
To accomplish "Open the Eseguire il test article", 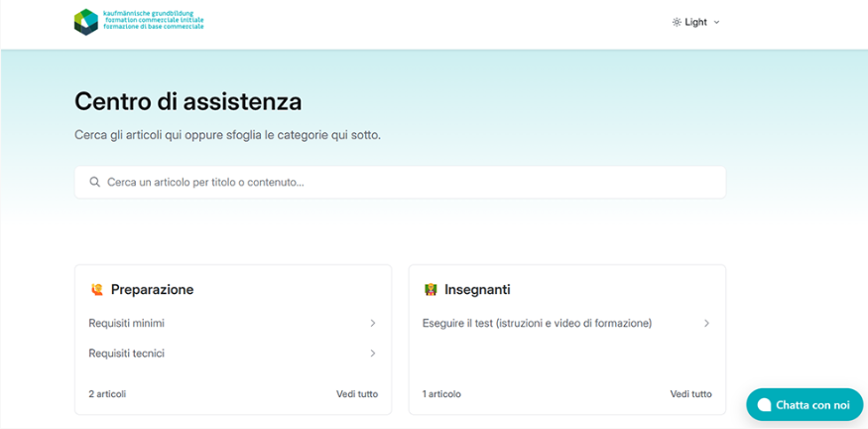I will (537, 324).
